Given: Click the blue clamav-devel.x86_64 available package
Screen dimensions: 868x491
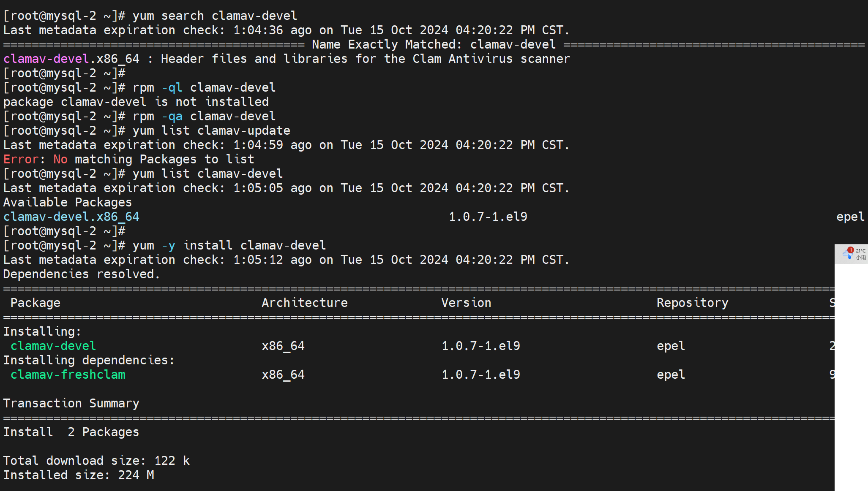Looking at the screenshot, I should click(71, 217).
